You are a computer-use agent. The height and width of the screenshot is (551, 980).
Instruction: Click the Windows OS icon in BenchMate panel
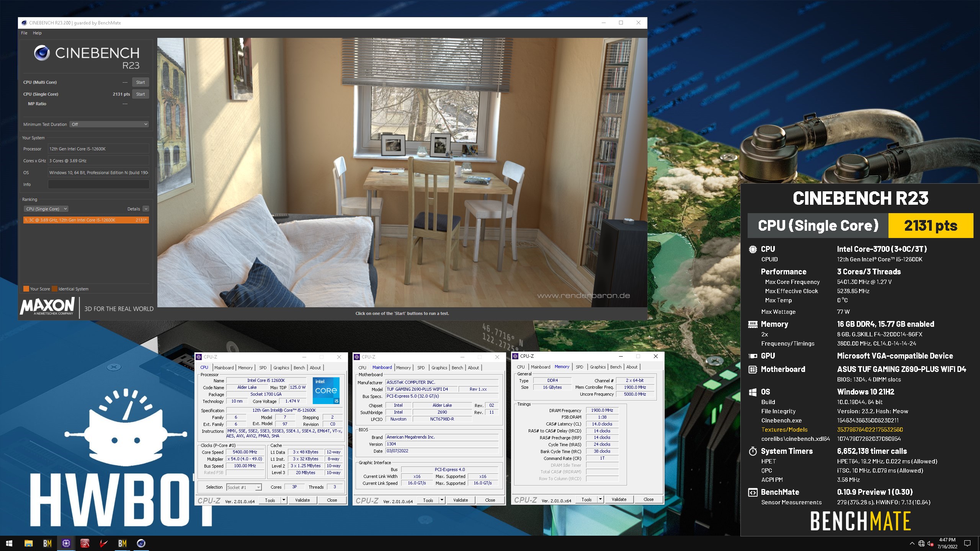(753, 392)
